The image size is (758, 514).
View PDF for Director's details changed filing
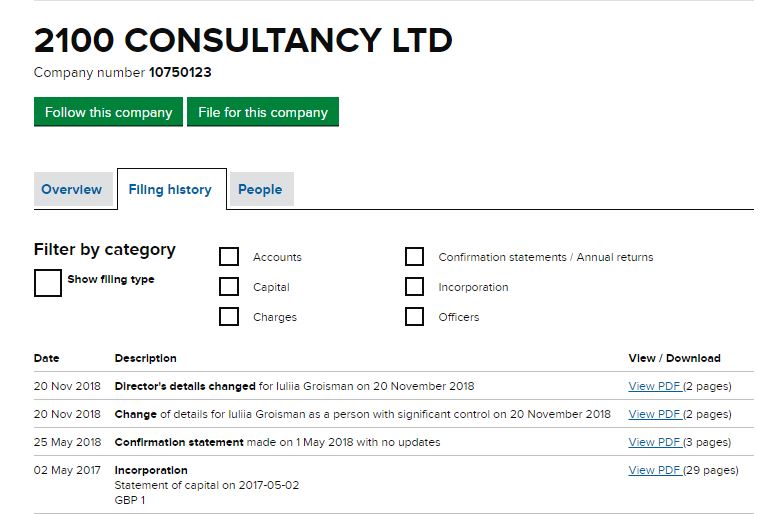654,386
